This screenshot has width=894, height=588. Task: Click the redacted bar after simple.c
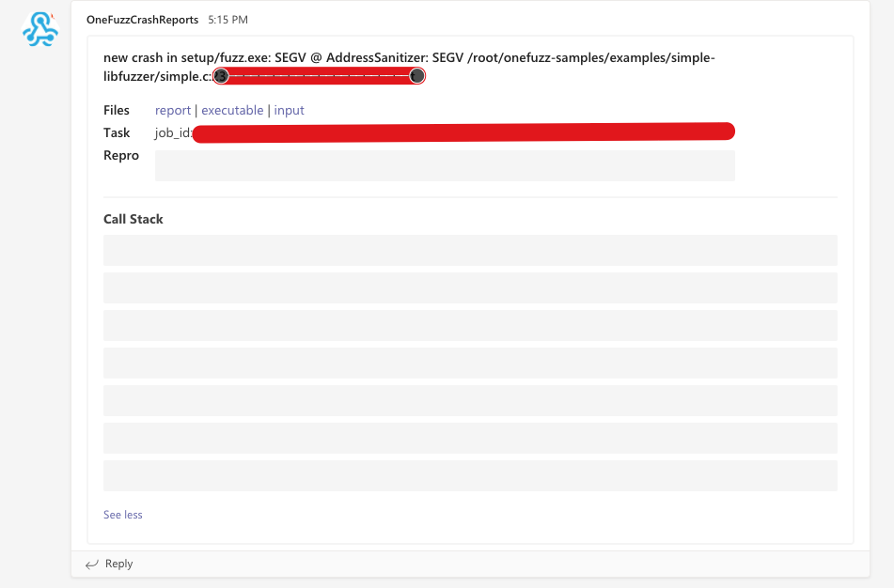pyautogui.click(x=319, y=76)
